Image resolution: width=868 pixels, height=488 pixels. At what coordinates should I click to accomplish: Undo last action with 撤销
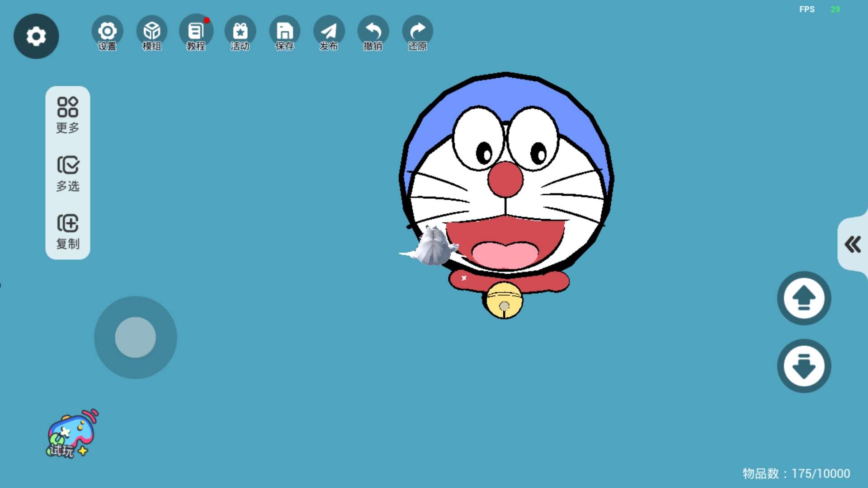pyautogui.click(x=373, y=33)
